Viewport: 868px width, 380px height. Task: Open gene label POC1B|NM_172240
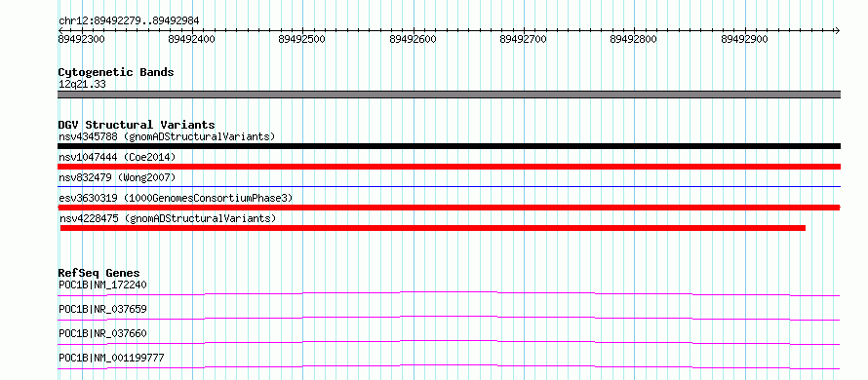(102, 285)
